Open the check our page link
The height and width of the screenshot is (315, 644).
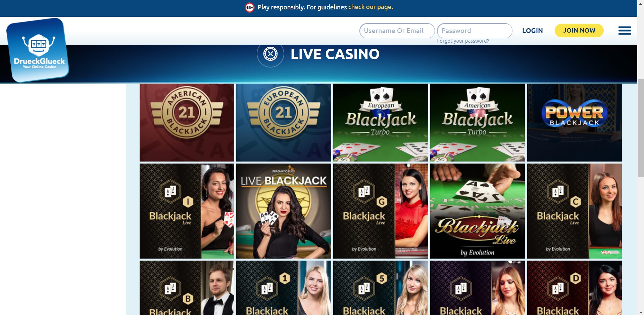[x=370, y=7]
